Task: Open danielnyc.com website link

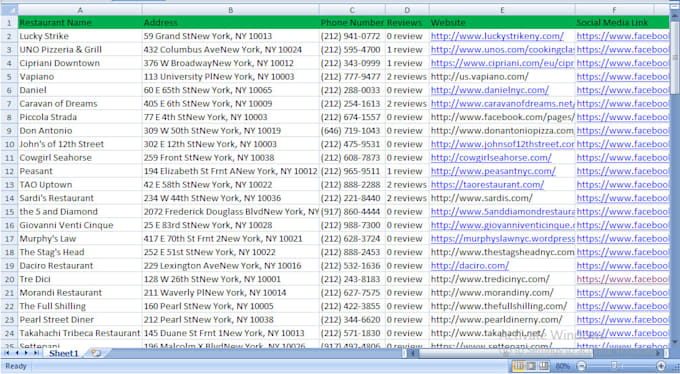Action: click(x=490, y=90)
